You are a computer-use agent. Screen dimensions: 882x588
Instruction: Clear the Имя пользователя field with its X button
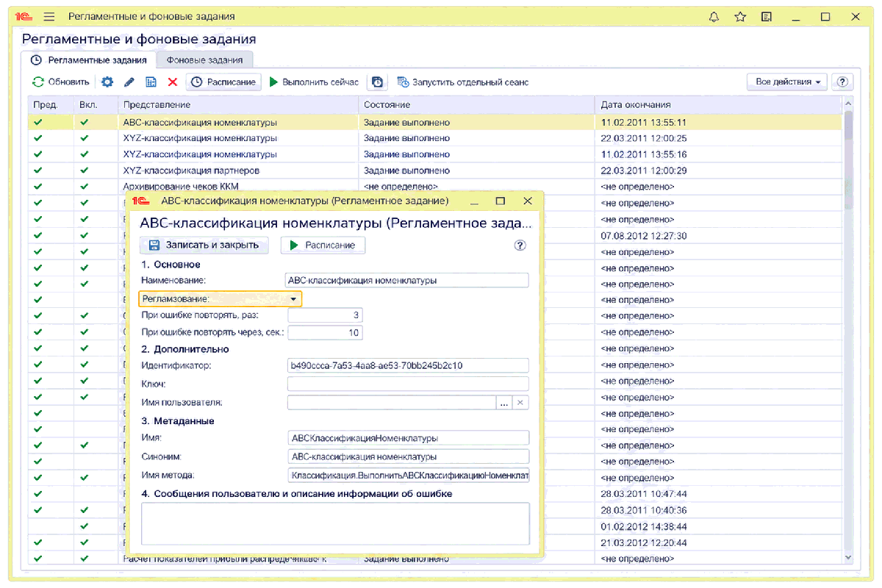(x=520, y=403)
